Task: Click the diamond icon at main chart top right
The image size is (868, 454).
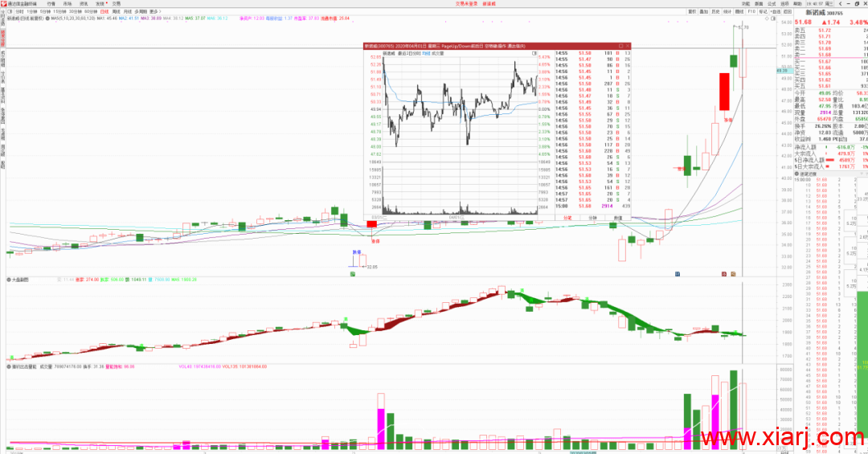Action: tap(767, 18)
